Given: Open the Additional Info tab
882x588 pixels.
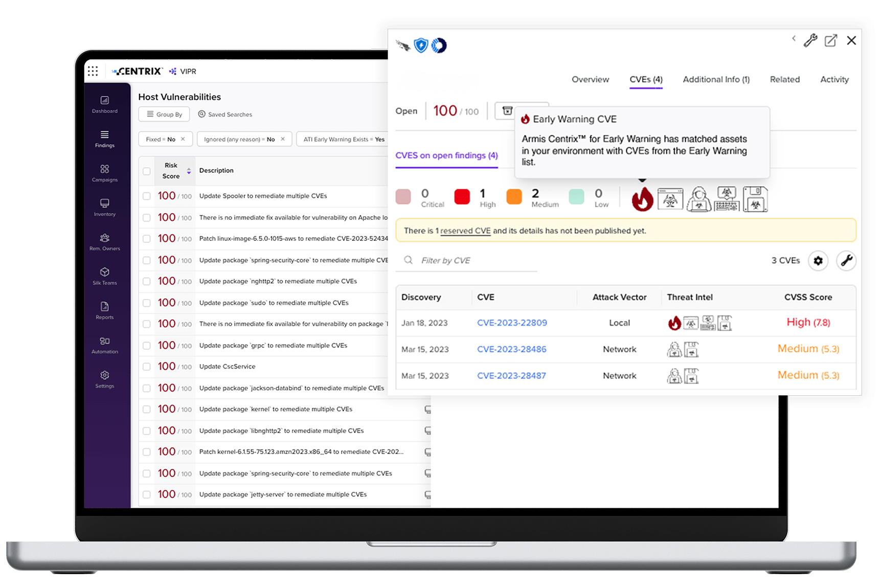Looking at the screenshot, I should (x=715, y=80).
